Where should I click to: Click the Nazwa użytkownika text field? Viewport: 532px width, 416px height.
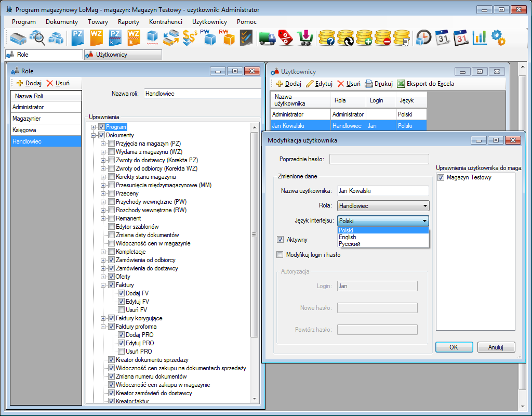382,191
